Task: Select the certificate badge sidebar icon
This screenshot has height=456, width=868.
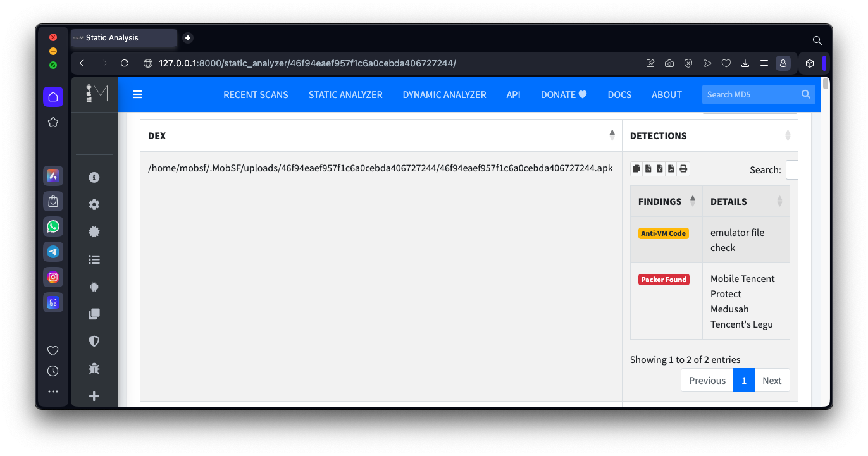Action: pyautogui.click(x=94, y=232)
